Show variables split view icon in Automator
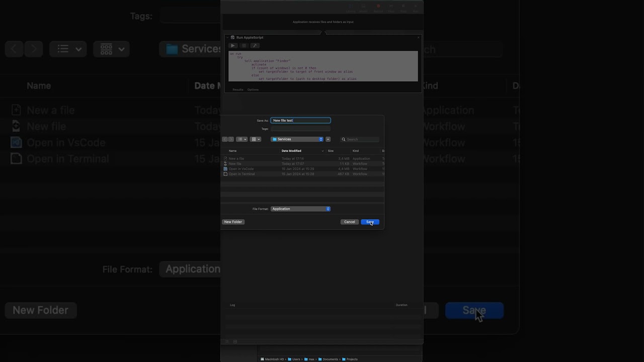The width and height of the screenshot is (644, 362). [x=235, y=341]
